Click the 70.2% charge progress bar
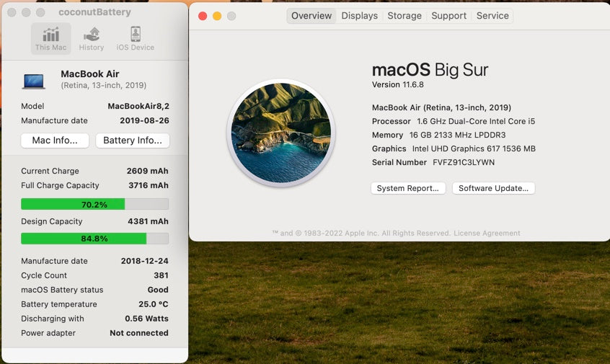Image resolution: width=610 pixels, height=364 pixels. [94, 204]
